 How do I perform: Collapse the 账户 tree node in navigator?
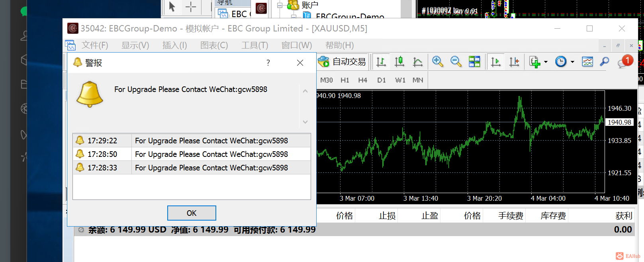pyautogui.click(x=280, y=6)
